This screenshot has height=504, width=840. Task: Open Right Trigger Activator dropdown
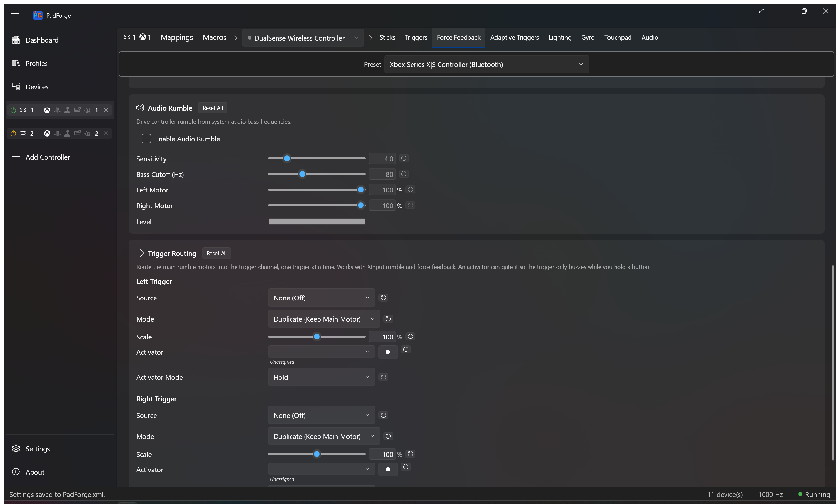click(321, 469)
